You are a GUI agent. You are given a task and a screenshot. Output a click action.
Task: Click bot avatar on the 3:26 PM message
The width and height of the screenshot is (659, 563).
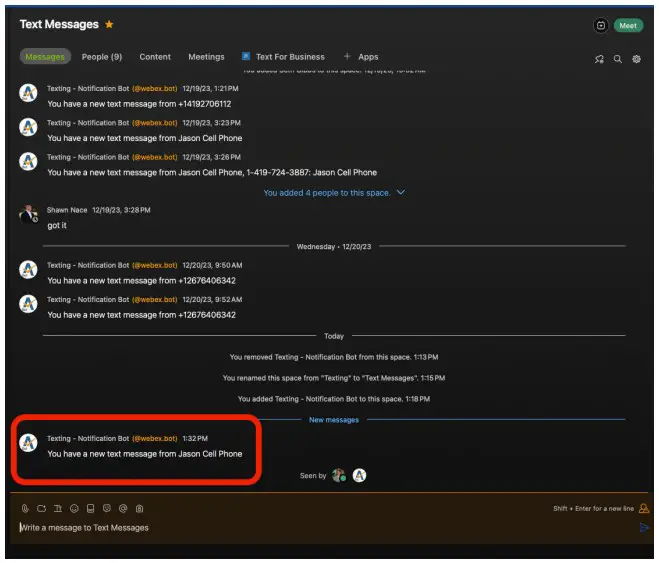point(29,162)
